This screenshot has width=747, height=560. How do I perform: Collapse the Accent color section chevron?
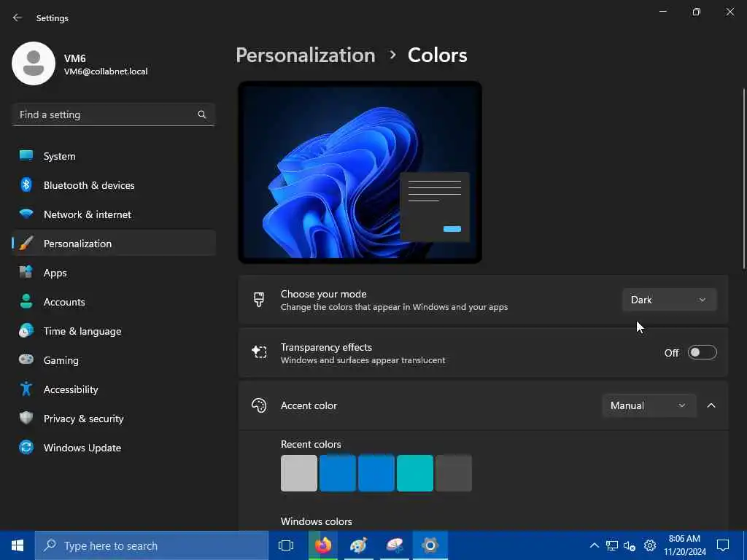[x=711, y=405]
